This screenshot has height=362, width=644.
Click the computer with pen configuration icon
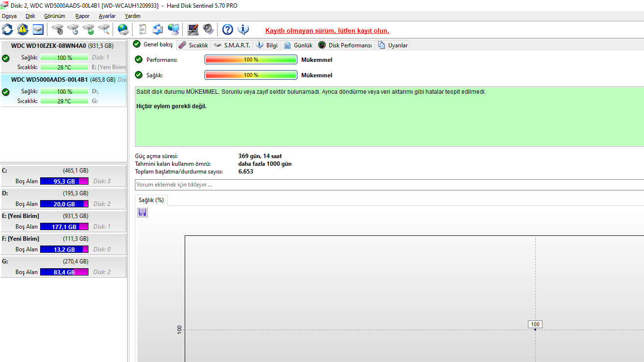(193, 29)
